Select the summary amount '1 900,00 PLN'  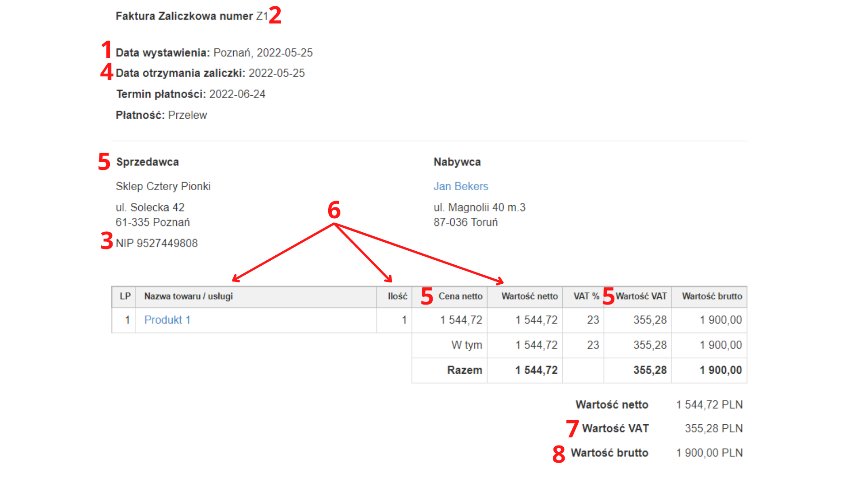coord(709,453)
